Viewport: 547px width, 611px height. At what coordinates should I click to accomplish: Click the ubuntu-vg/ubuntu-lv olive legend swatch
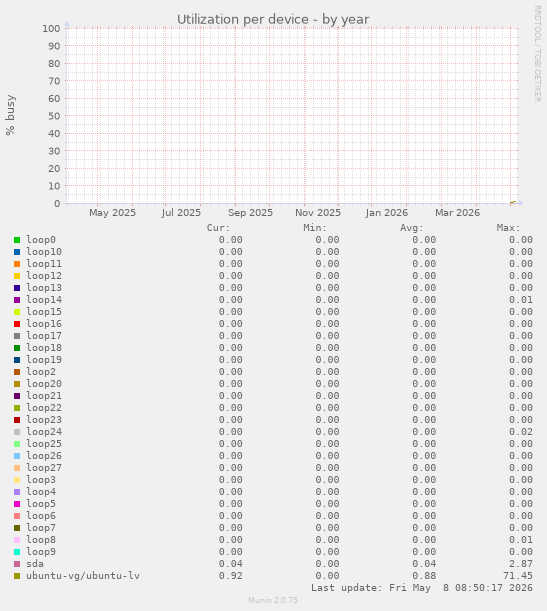(x=17, y=576)
